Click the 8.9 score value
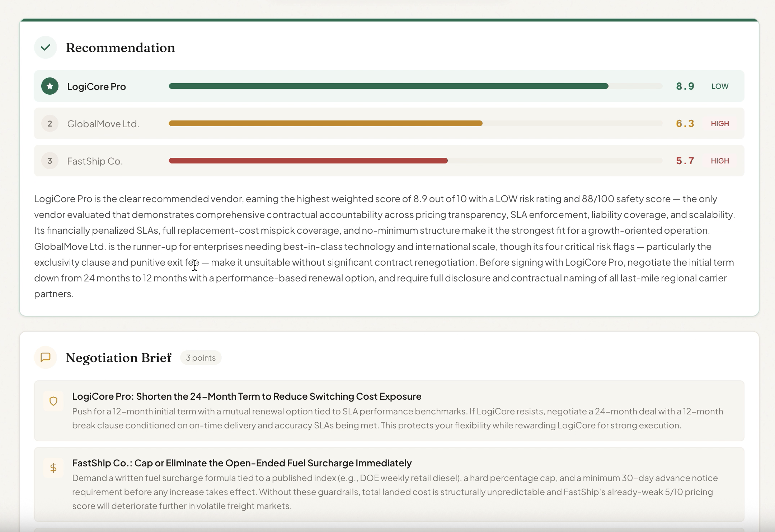Viewport: 775px width, 532px height. 685,86
